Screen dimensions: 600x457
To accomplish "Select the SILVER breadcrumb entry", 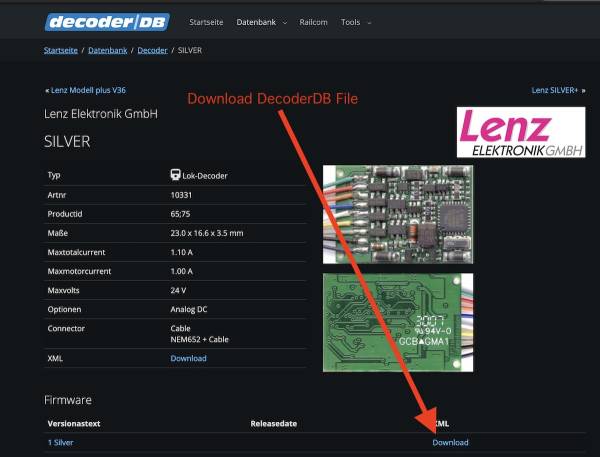I will (191, 49).
